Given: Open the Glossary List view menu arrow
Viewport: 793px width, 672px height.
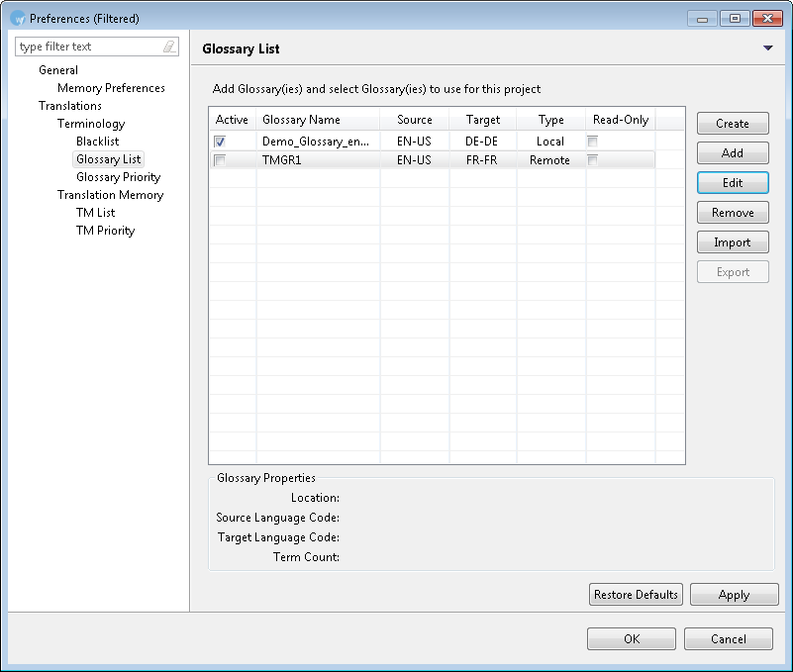Looking at the screenshot, I should [768, 48].
